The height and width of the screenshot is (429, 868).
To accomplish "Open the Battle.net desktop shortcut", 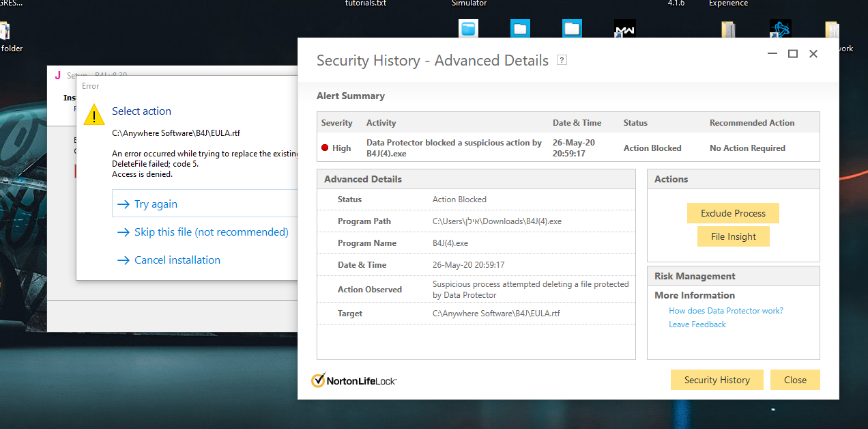I will pyautogui.click(x=780, y=31).
